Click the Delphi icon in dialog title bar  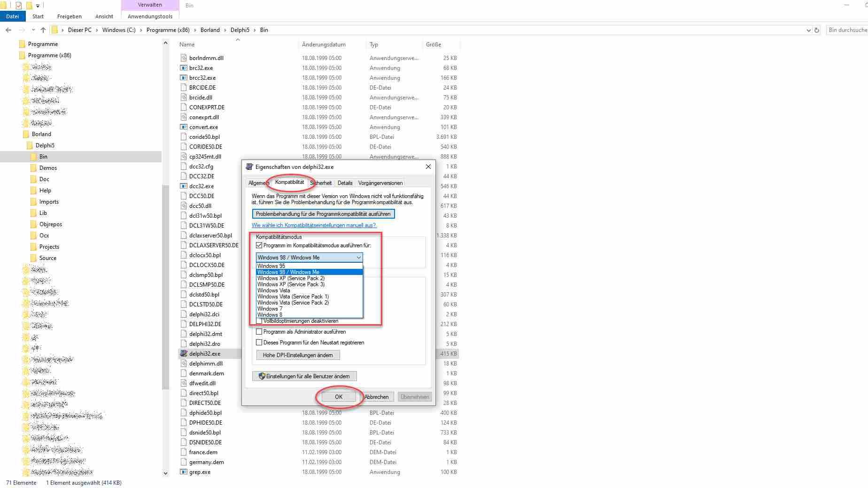pos(249,167)
